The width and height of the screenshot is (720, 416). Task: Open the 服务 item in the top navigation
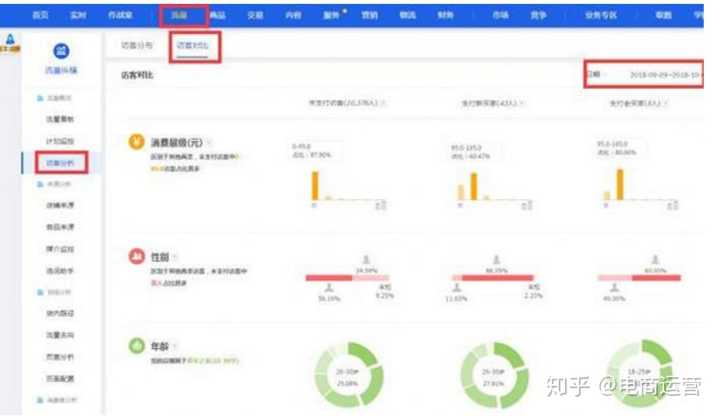(x=332, y=15)
